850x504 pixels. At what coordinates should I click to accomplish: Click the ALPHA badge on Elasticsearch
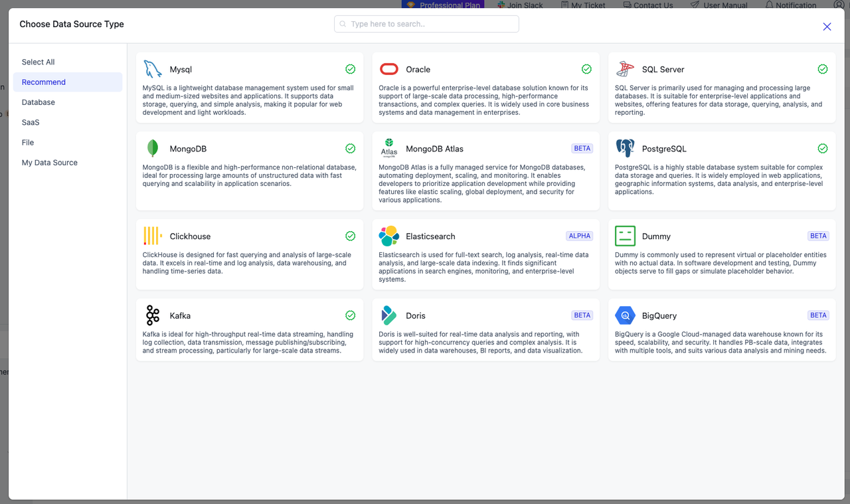point(580,236)
